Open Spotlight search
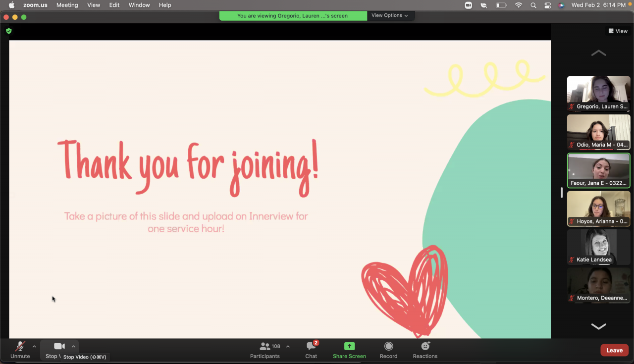Viewport: 634px width, 364px height. 533,5
